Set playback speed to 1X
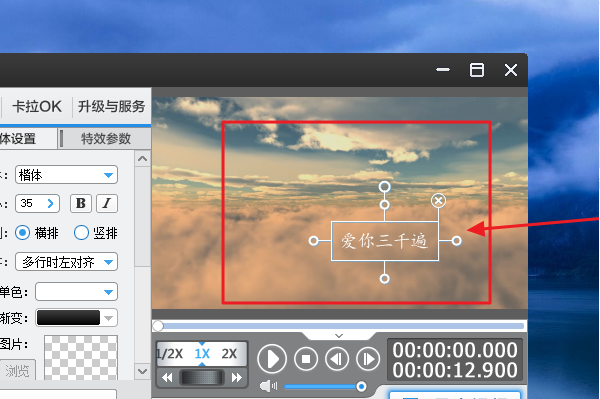 click(x=202, y=354)
